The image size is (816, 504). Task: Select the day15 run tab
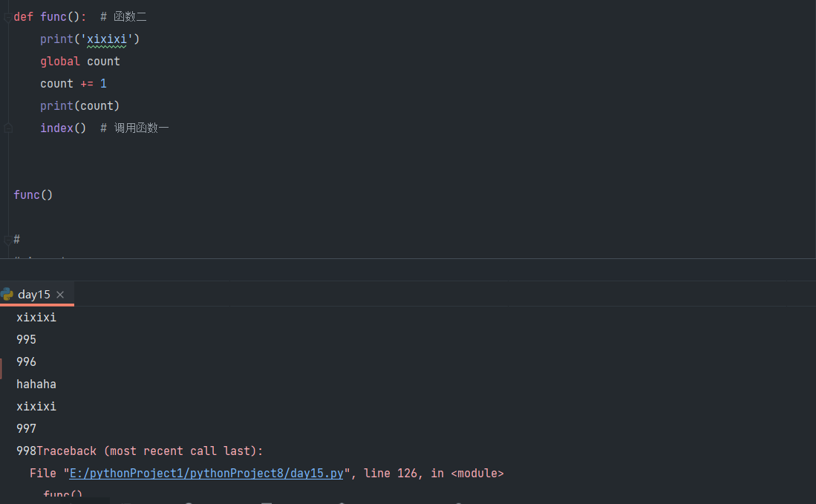(x=34, y=295)
